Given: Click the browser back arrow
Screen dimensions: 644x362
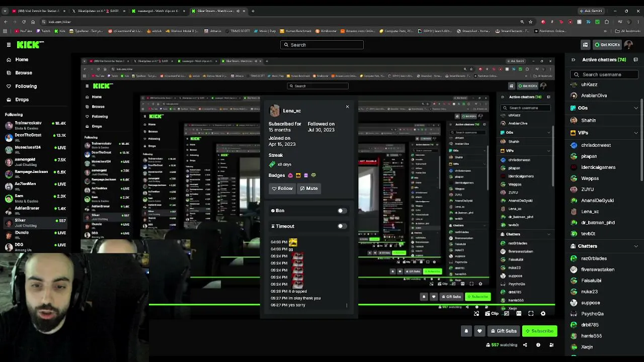Looking at the screenshot, I should coord(6,22).
